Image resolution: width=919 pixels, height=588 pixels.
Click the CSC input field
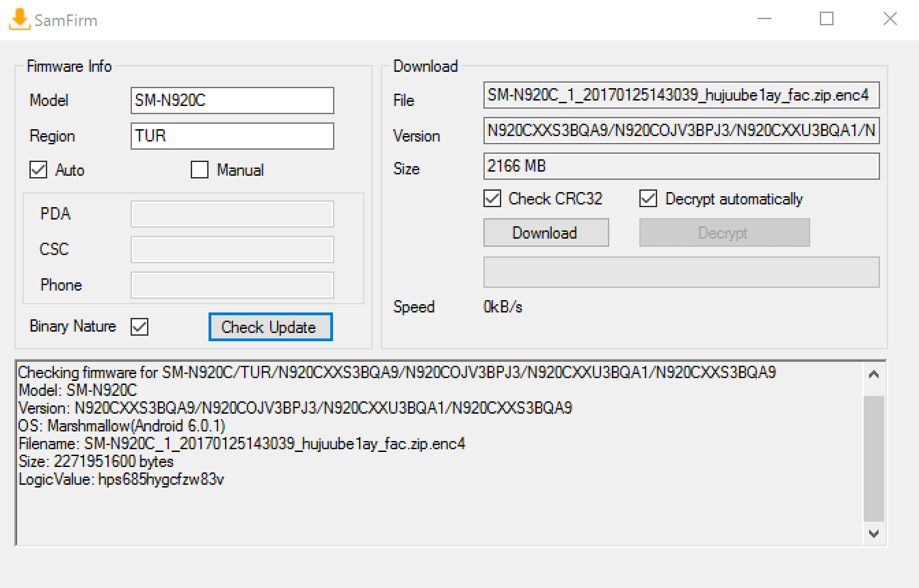click(232, 250)
